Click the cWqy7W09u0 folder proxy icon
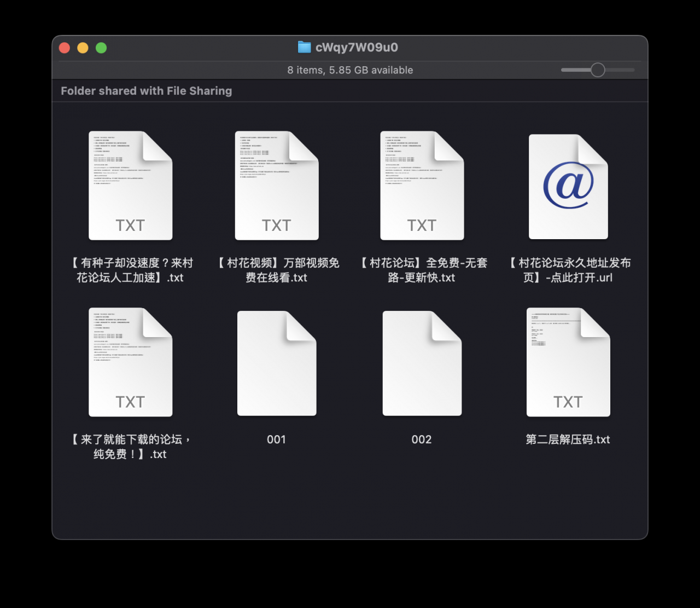 pyautogui.click(x=304, y=47)
